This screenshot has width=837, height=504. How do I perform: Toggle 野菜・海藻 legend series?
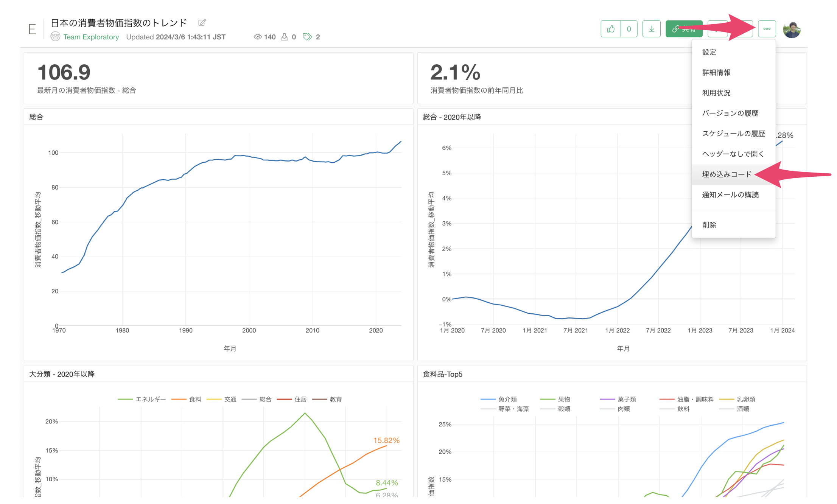[505, 409]
